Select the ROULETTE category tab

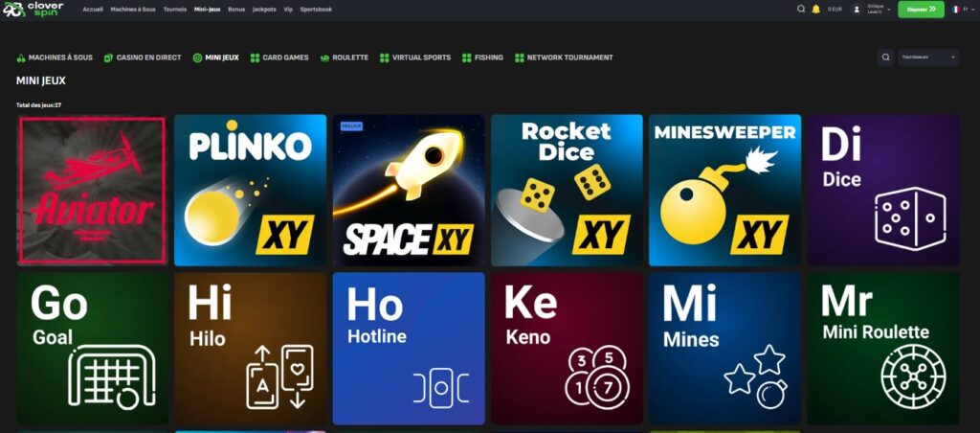[x=345, y=57]
